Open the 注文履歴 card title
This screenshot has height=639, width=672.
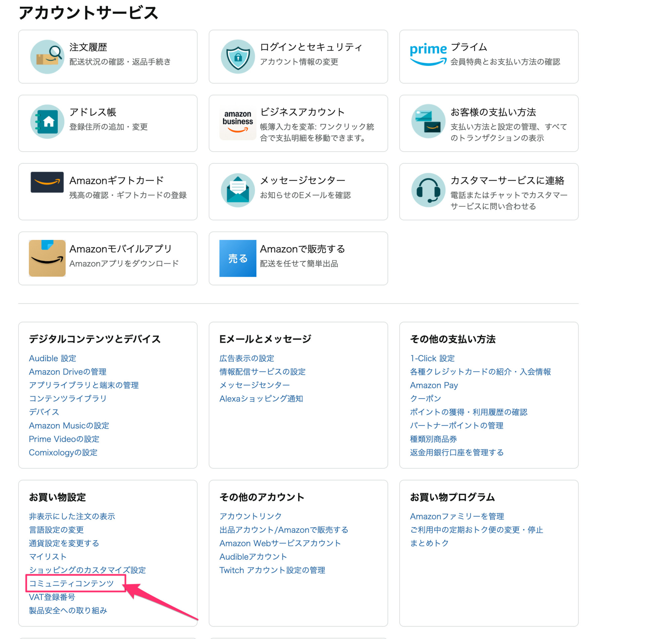88,47
